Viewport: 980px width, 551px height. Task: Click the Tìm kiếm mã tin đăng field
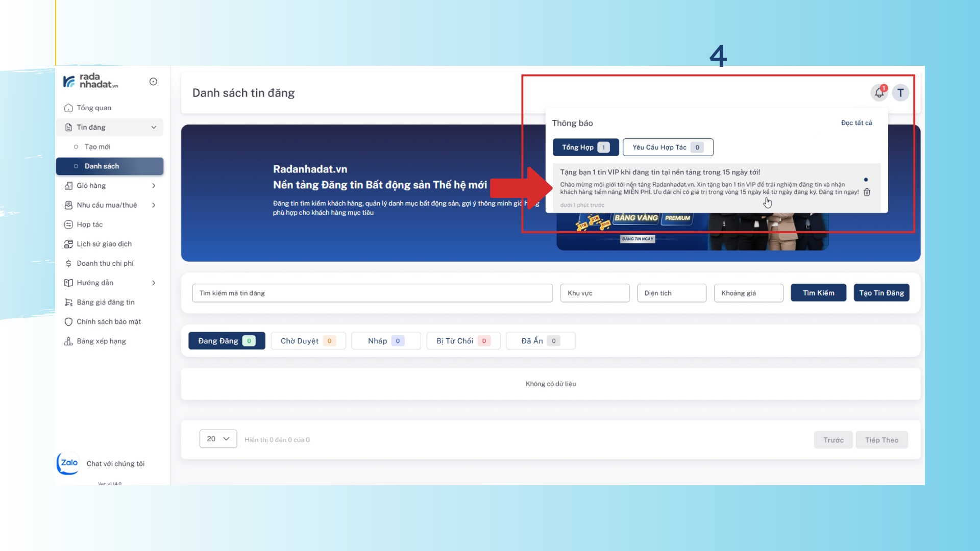coord(372,293)
